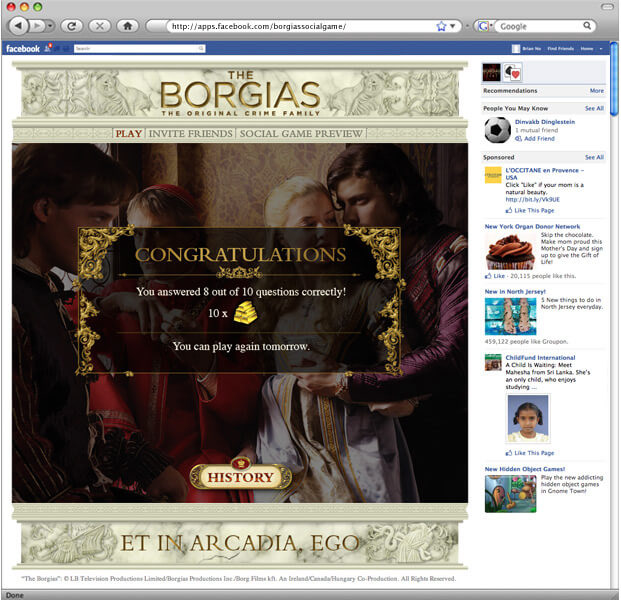
Task: Click the Gnome Town ad image
Action: pos(510,493)
